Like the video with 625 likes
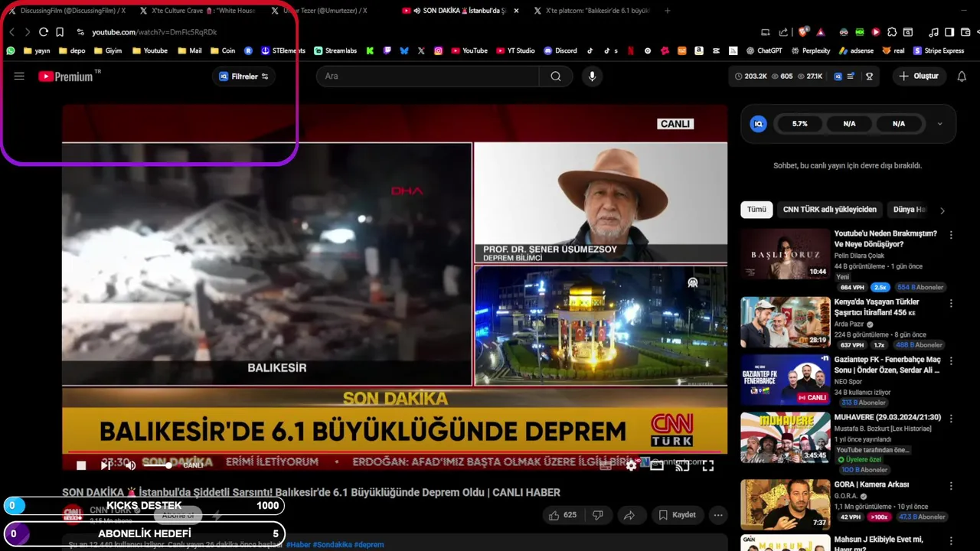The width and height of the screenshot is (980, 551). [x=562, y=515]
